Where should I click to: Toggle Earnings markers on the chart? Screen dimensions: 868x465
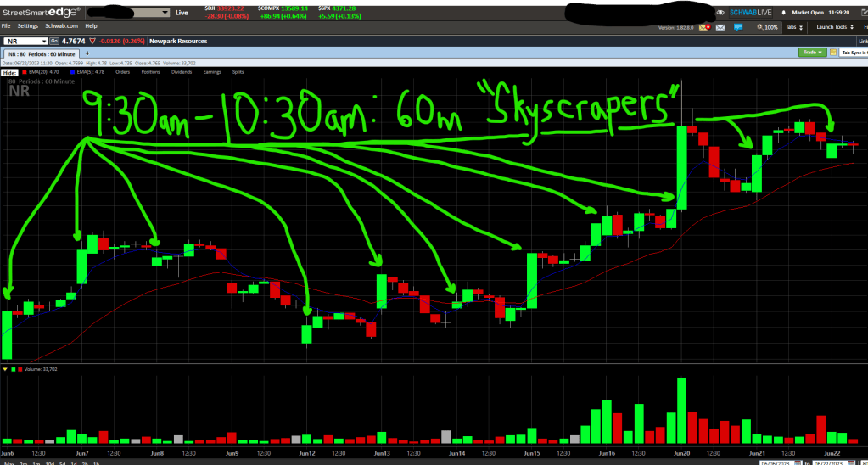tap(211, 72)
